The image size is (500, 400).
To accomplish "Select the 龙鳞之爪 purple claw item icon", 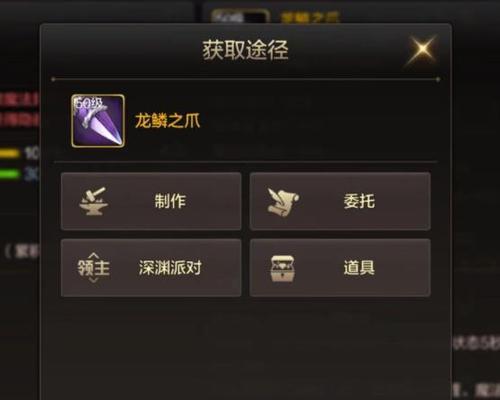I will (98, 121).
